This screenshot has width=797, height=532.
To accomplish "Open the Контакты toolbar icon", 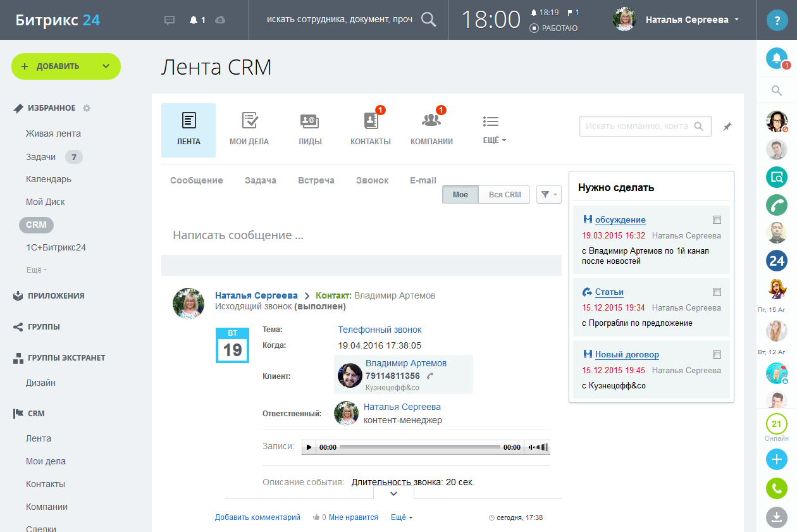I will click(x=371, y=130).
